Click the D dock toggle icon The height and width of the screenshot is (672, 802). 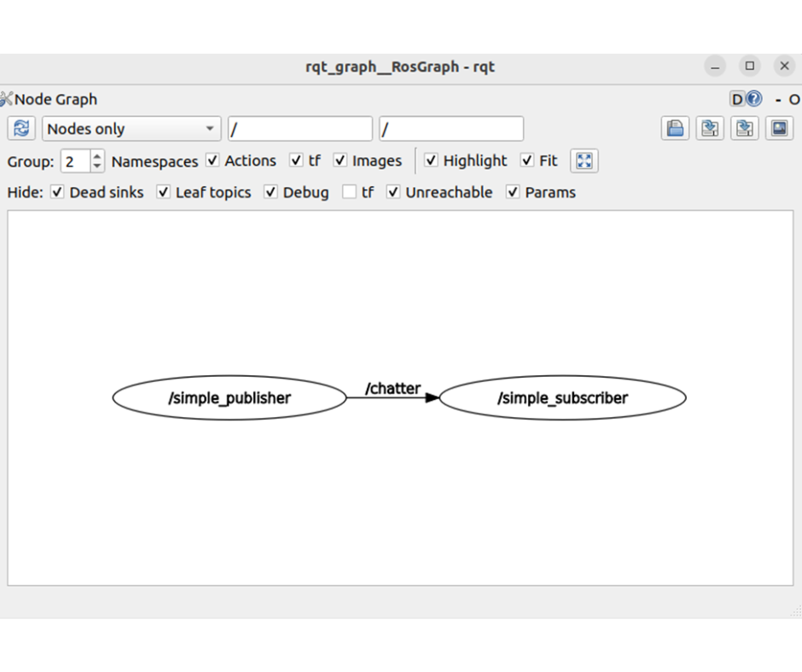pos(737,100)
